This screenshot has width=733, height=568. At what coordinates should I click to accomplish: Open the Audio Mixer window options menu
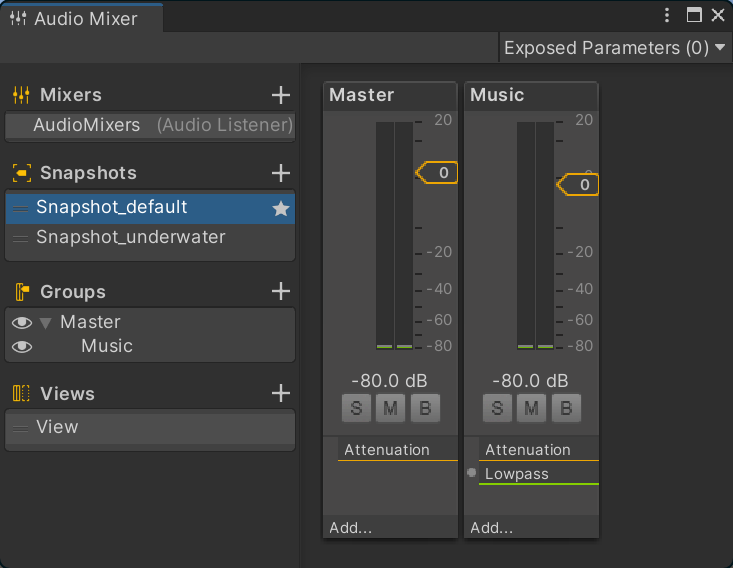(x=668, y=15)
